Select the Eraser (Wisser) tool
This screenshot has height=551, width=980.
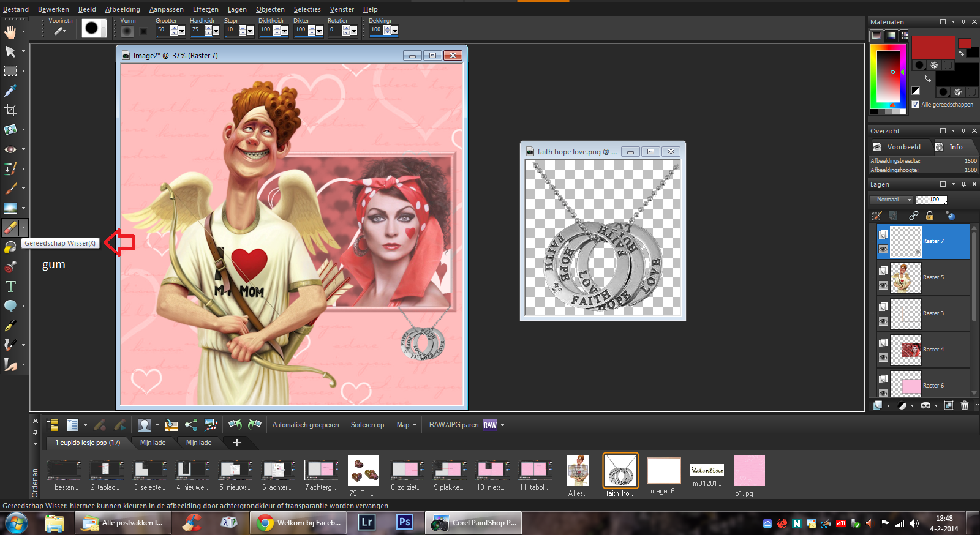click(10, 228)
